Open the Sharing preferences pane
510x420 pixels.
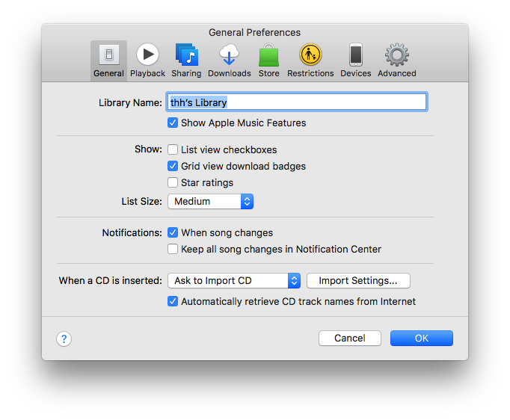(x=186, y=61)
